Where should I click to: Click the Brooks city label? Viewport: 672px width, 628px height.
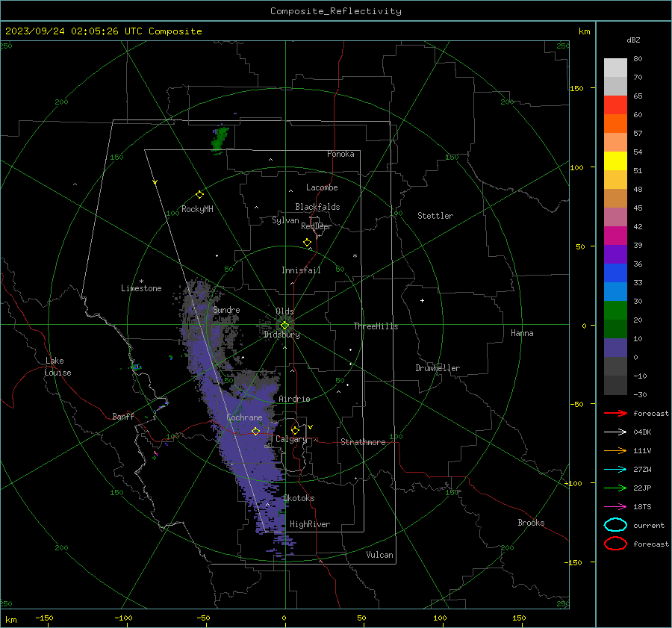pos(531,523)
